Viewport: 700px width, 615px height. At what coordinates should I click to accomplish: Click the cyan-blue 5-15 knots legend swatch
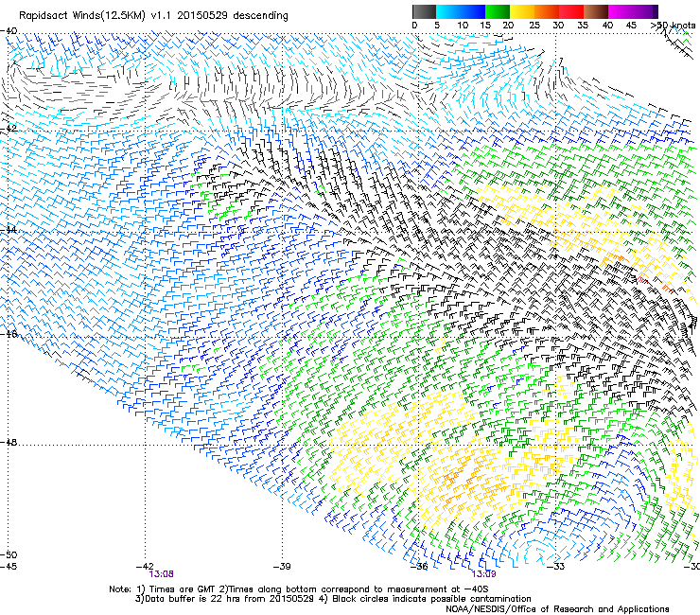461,11
